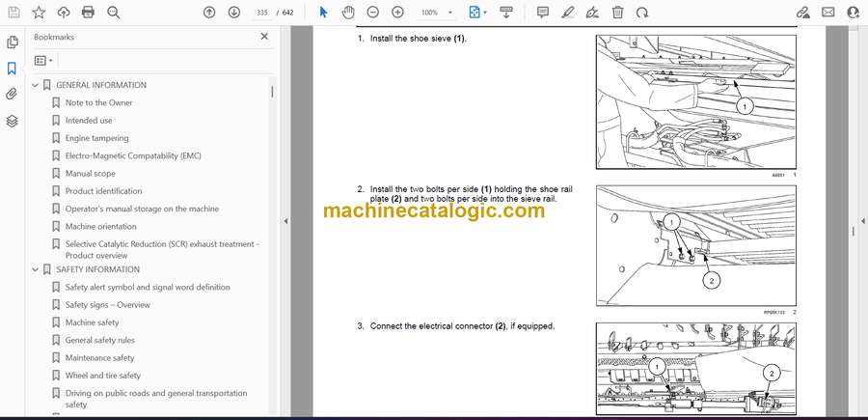Close the Bookmarks panel

point(264,37)
